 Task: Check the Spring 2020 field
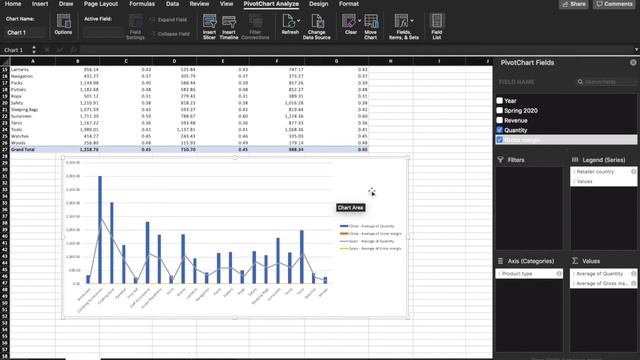[500, 110]
